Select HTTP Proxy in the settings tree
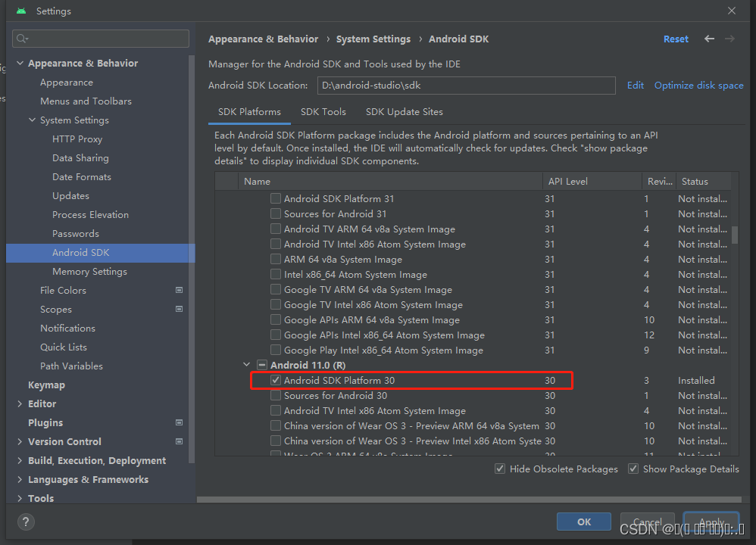The height and width of the screenshot is (545, 756). coord(77,139)
